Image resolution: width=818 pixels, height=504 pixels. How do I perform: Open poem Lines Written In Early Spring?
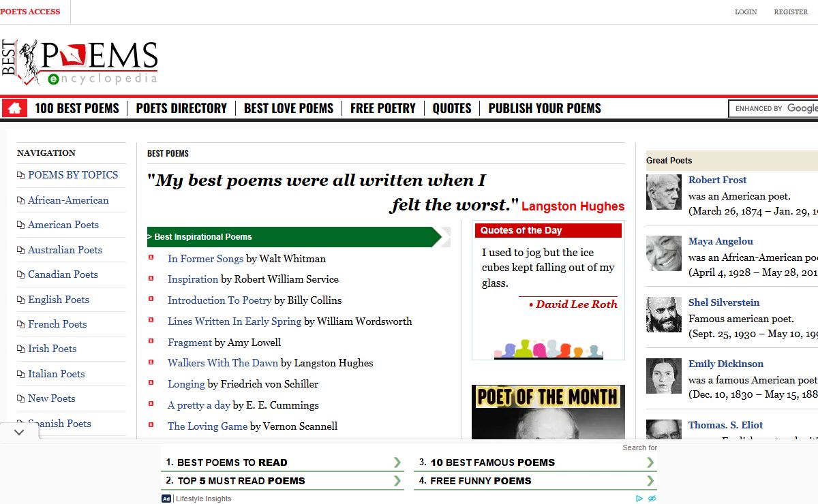click(234, 321)
